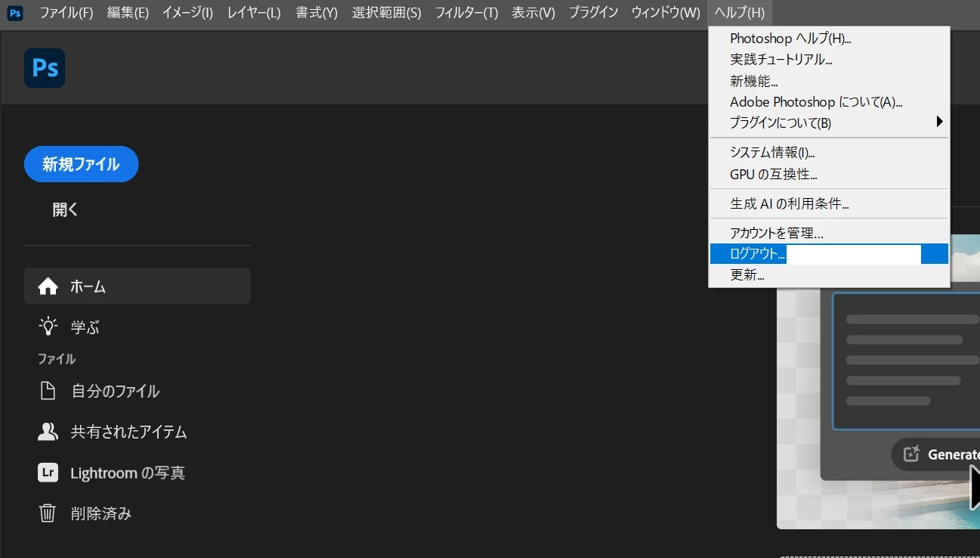Click the Generate button in preview card
Viewport: 980px width, 558px height.
pos(936,454)
